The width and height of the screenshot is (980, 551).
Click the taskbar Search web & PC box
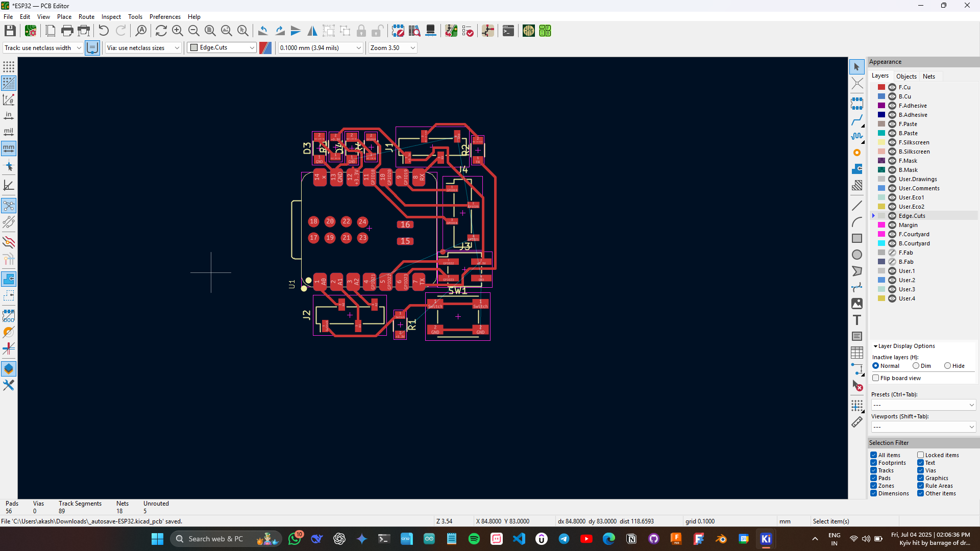(x=225, y=539)
